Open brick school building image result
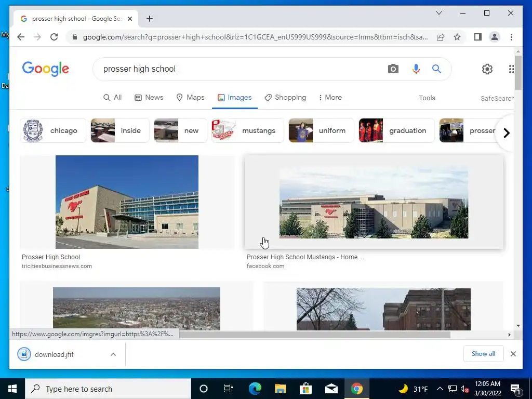 [x=383, y=309]
